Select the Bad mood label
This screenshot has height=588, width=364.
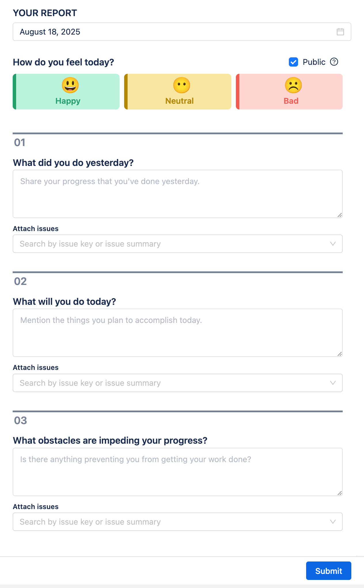coord(291,101)
